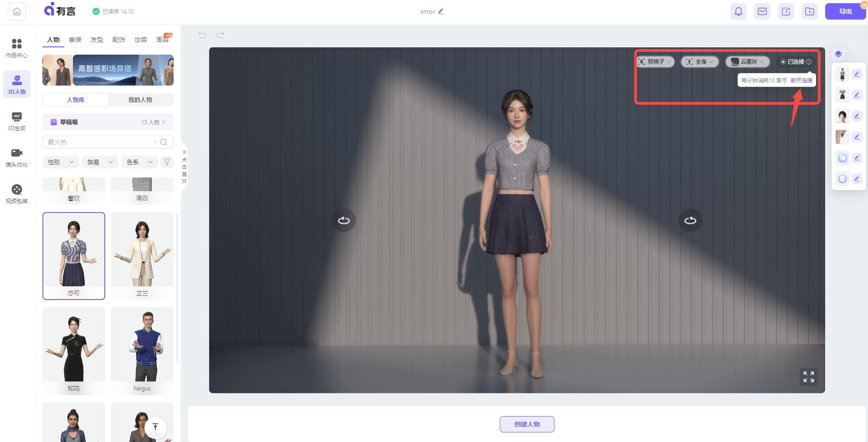This screenshot has height=442, width=868.
Task: Select the 蒋白 character card
Action: pyautogui.click(x=142, y=191)
